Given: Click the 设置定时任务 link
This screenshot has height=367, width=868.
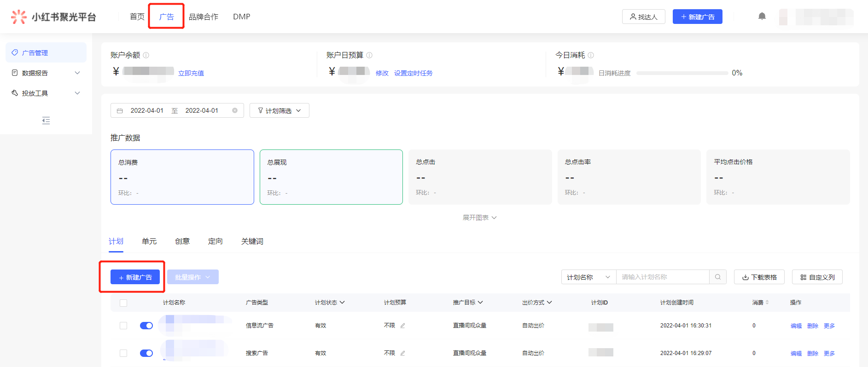Looking at the screenshot, I should (414, 73).
